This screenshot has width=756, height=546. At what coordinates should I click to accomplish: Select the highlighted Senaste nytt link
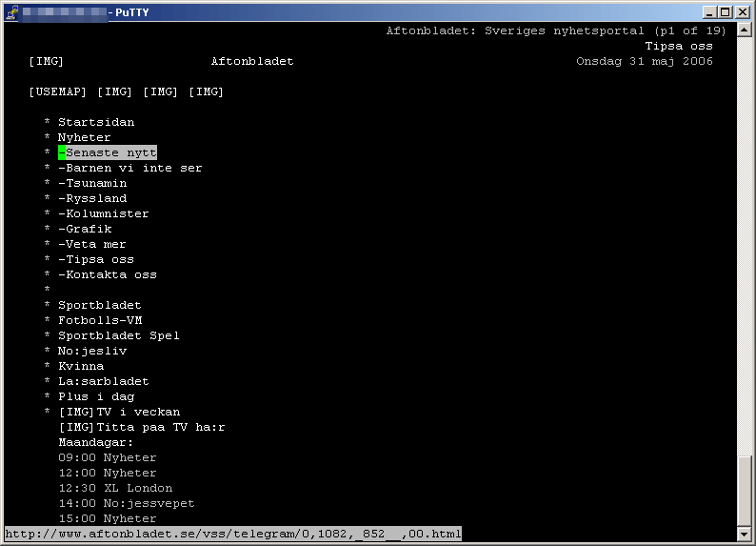pyautogui.click(x=108, y=152)
